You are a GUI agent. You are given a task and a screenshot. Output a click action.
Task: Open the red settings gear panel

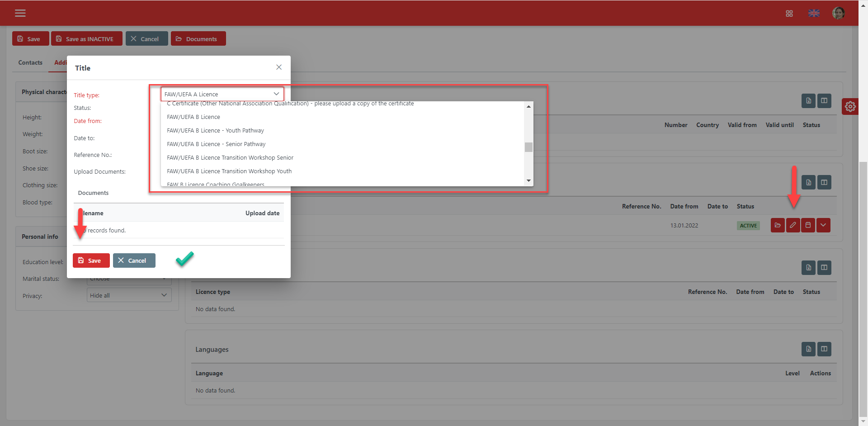click(x=850, y=107)
